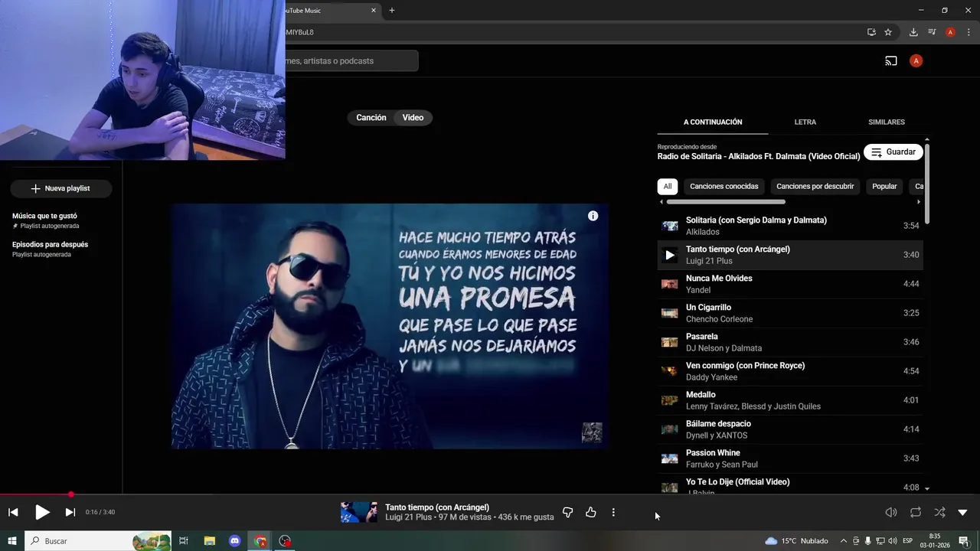Open Discord from the taskbar
The width and height of the screenshot is (980, 551).
point(235,541)
